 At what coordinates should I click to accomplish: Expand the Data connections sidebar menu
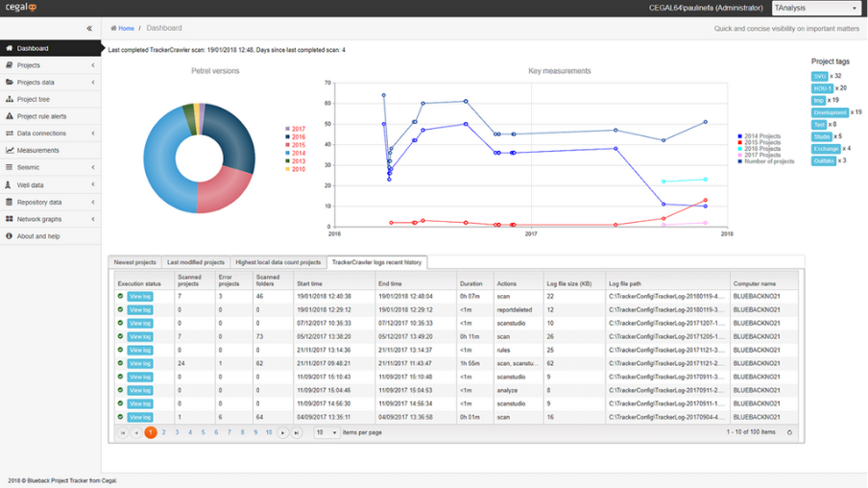pos(93,134)
